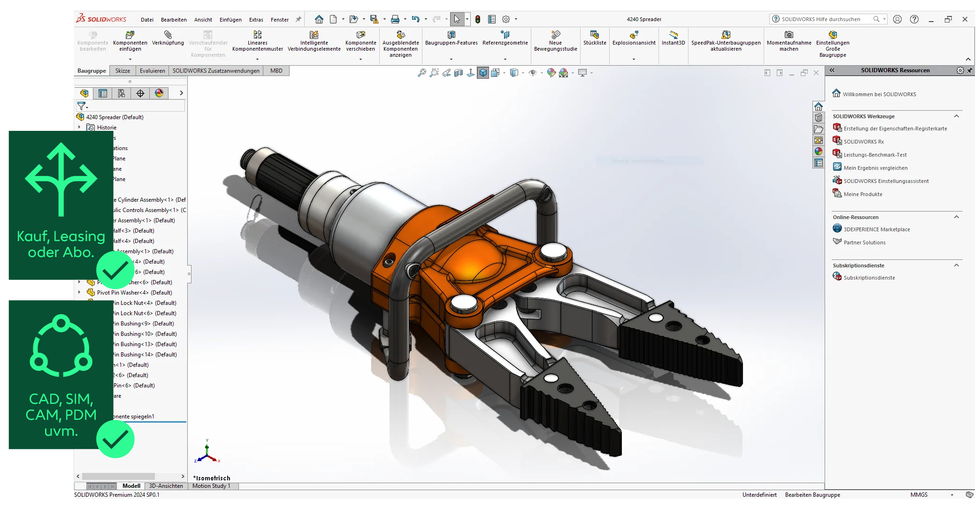Image resolution: width=980 pixels, height=508 pixels.
Task: Toggle the selection arrow tool
Action: tap(457, 19)
